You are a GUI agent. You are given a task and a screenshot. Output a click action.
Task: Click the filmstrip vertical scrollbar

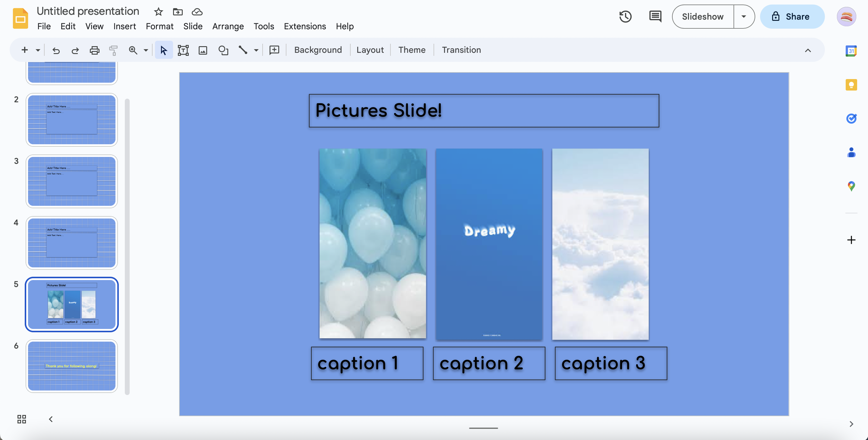pyautogui.click(x=127, y=246)
